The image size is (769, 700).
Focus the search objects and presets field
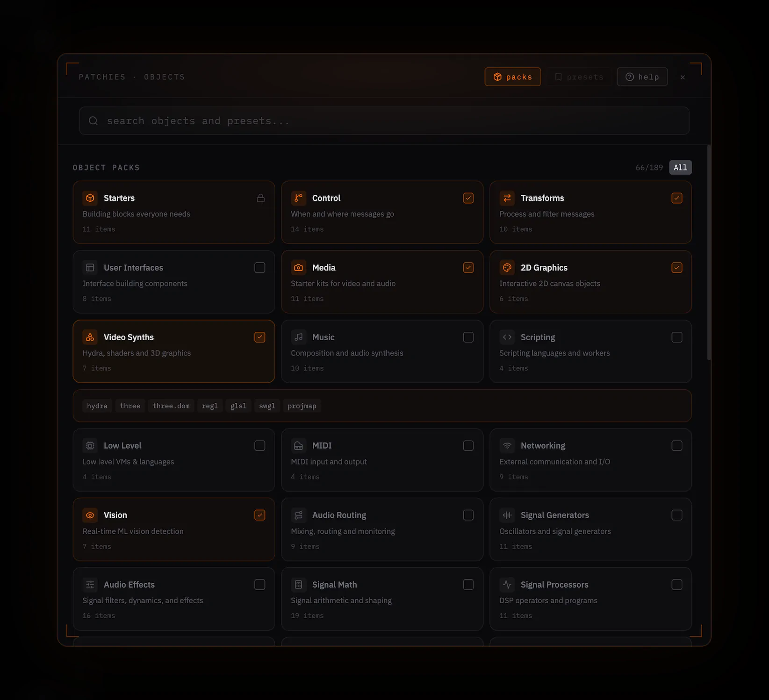tap(384, 121)
